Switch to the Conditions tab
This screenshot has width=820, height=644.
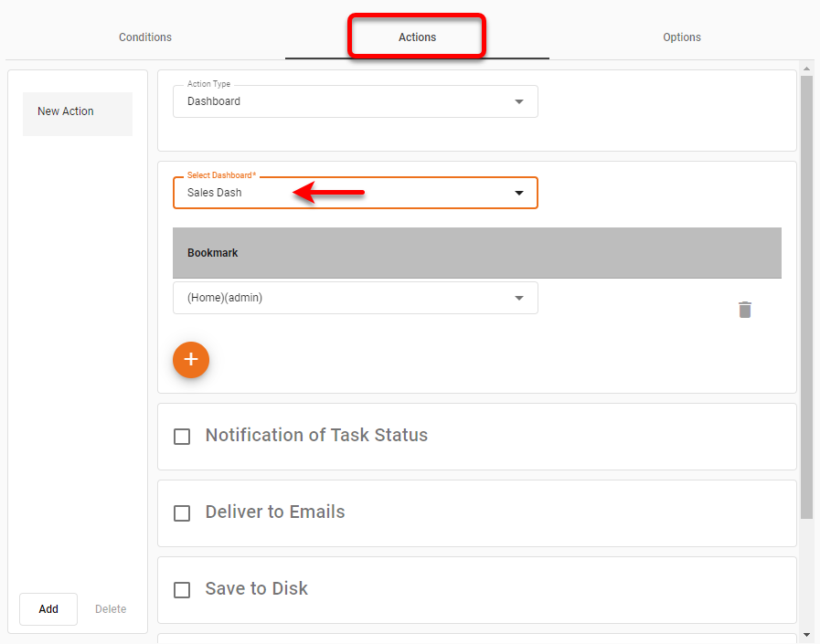tap(144, 37)
